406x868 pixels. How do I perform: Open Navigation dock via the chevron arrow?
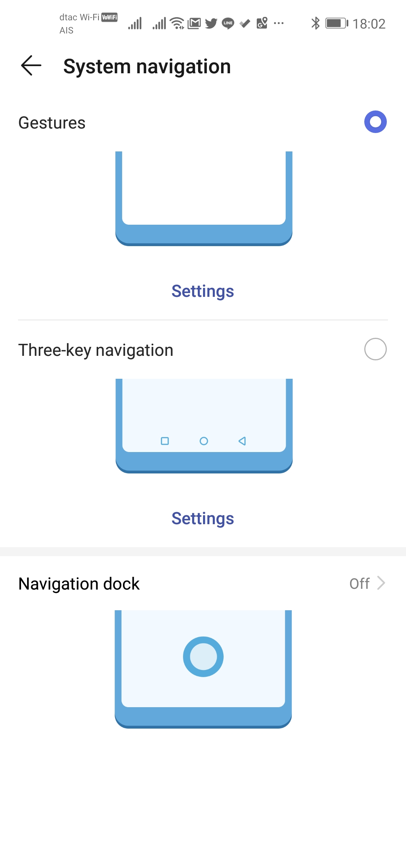pos(381,583)
